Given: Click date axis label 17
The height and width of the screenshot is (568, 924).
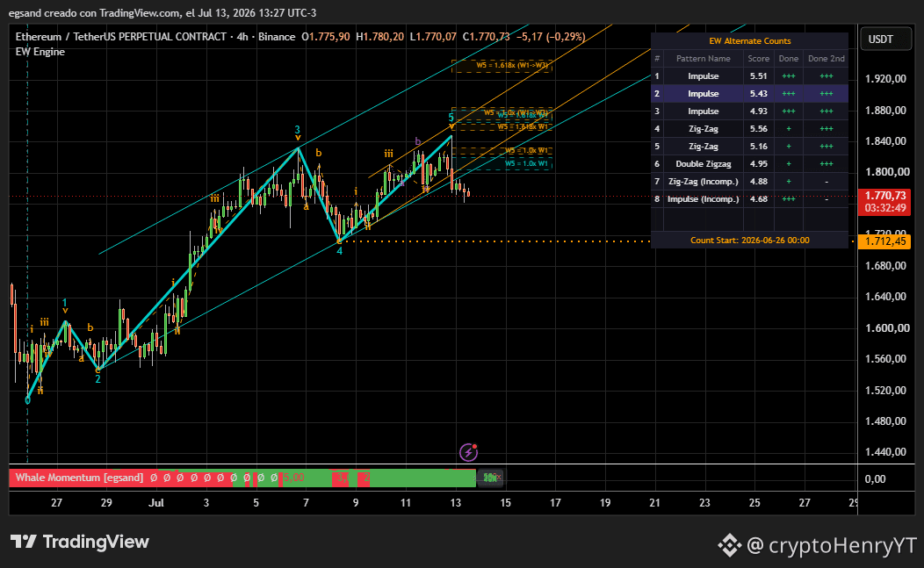Looking at the screenshot, I should point(555,503).
